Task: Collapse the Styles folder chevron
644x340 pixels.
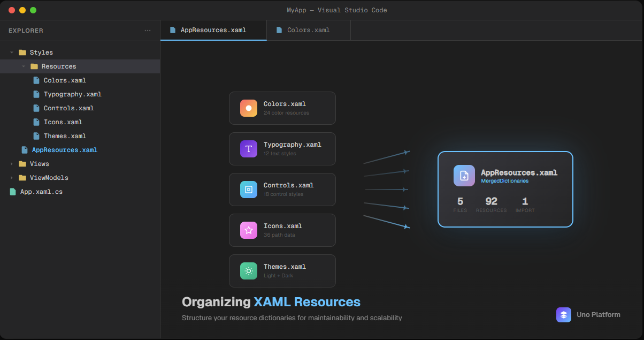Action: 12,52
